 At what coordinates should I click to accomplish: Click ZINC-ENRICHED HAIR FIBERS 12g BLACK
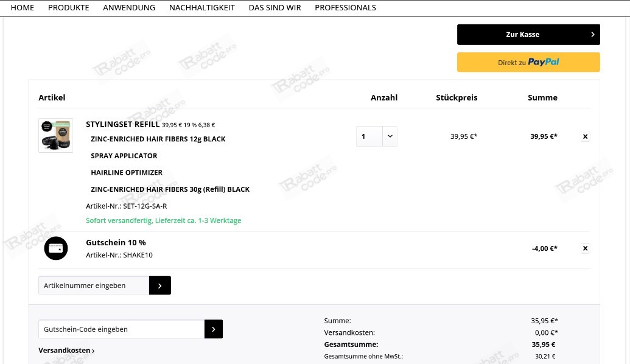coord(158,139)
